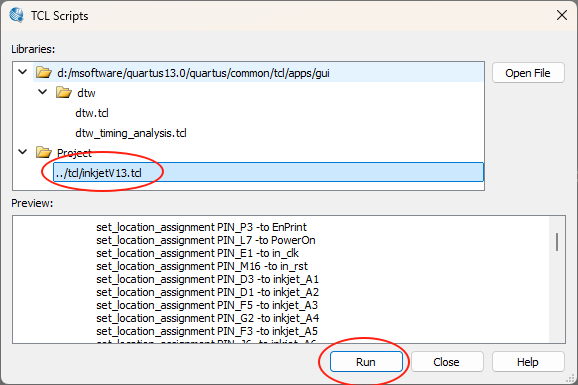Collapse the Project folder chevron
Screen dimensions: 578x385
(23, 152)
